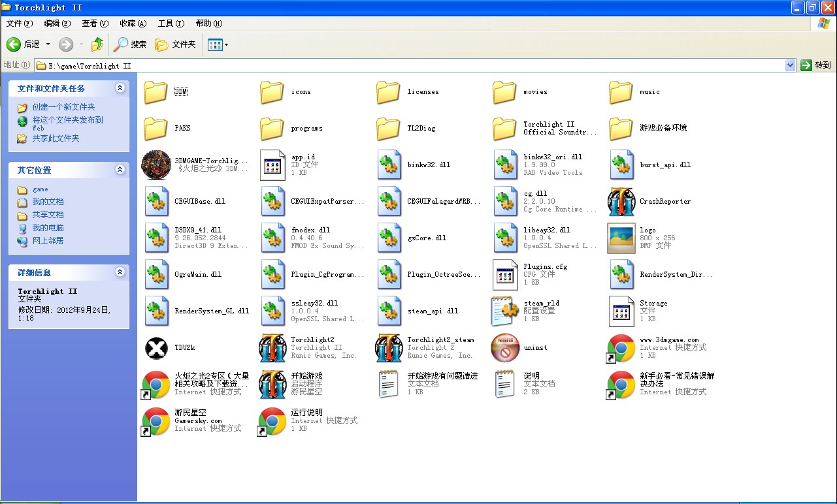Open the 帮助 (Help) menu

pos(209,24)
